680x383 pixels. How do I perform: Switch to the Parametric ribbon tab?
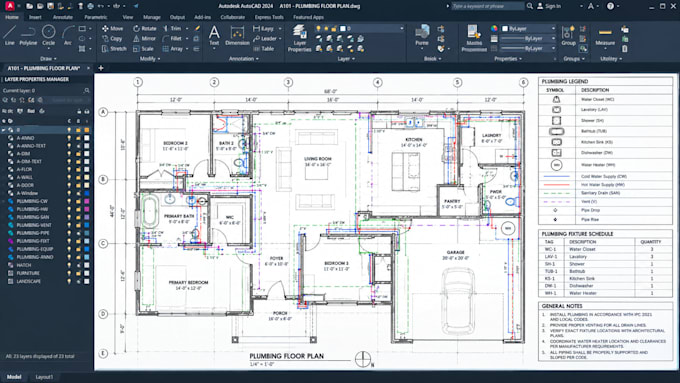(95, 17)
